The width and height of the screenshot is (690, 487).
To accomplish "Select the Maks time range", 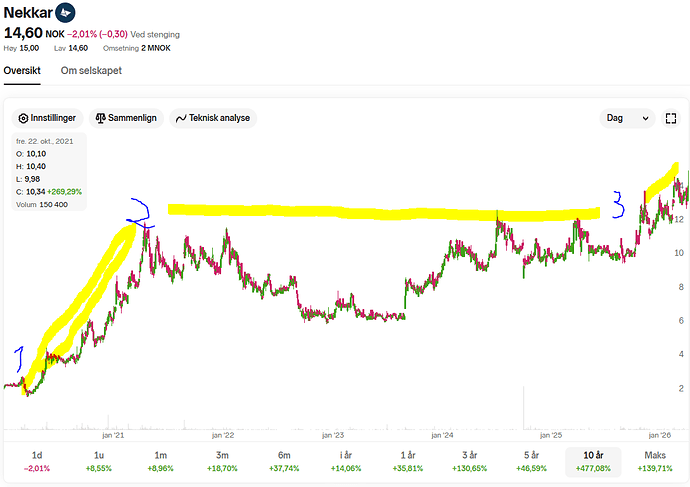I will pos(655,461).
